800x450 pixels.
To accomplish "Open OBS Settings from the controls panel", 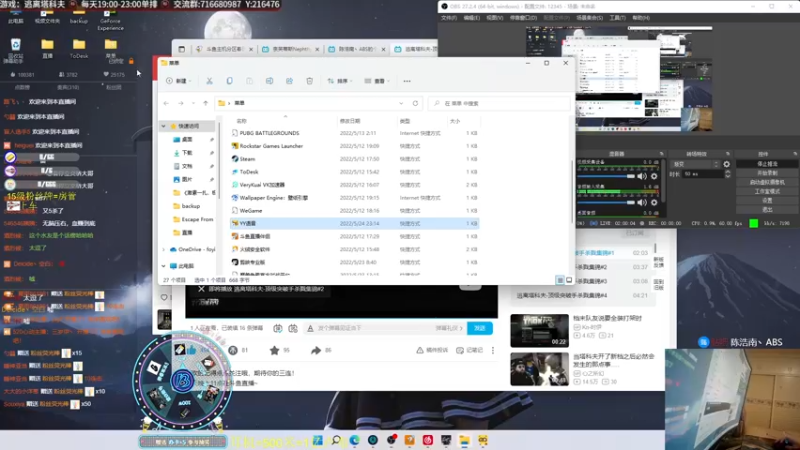I will 767,201.
